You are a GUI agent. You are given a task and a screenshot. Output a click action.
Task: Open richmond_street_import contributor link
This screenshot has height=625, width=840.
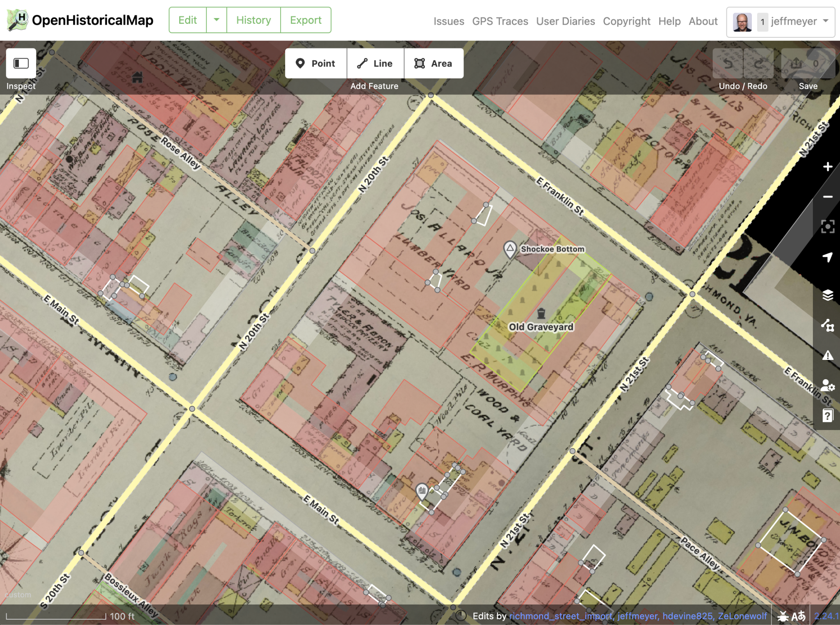pyautogui.click(x=560, y=616)
